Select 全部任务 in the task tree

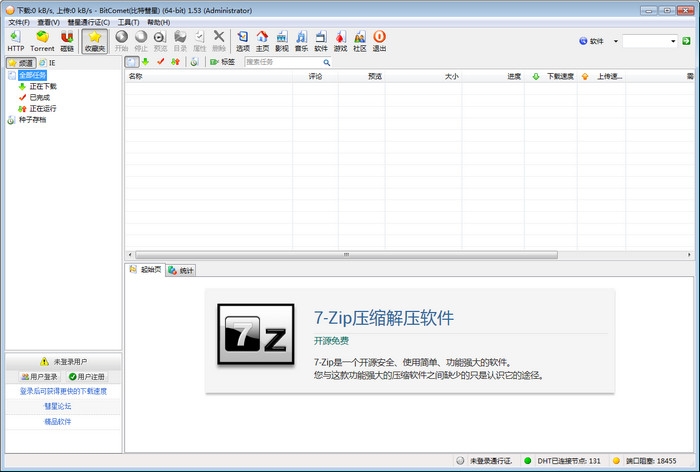point(32,75)
